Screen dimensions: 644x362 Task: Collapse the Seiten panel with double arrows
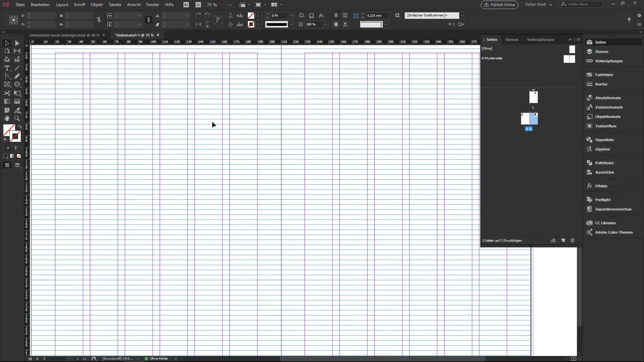tap(570, 40)
